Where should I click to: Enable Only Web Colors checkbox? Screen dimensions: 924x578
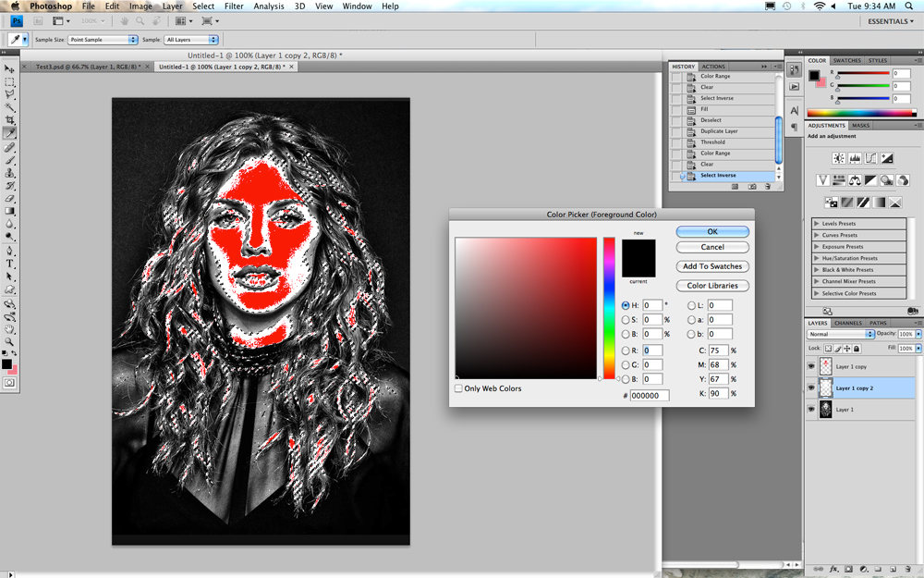coord(458,388)
